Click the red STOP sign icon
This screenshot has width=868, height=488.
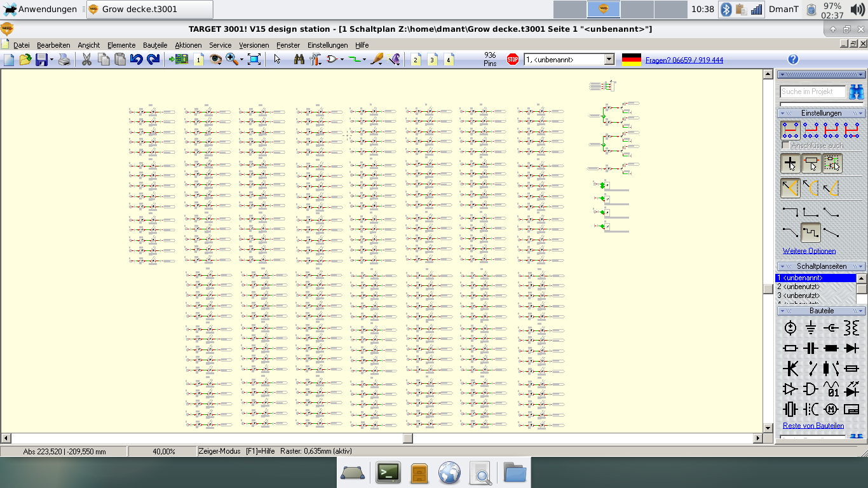[x=513, y=60]
